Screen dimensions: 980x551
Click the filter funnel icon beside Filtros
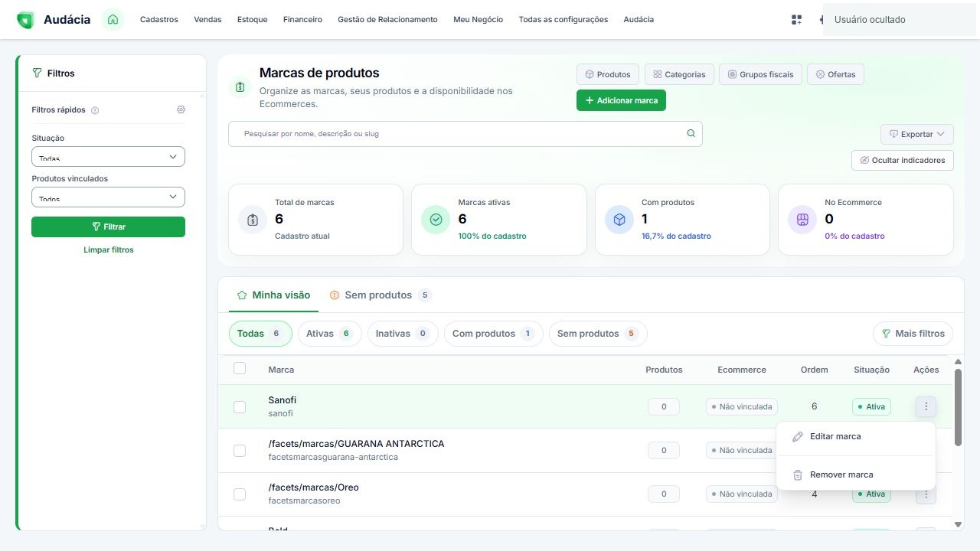coord(37,73)
